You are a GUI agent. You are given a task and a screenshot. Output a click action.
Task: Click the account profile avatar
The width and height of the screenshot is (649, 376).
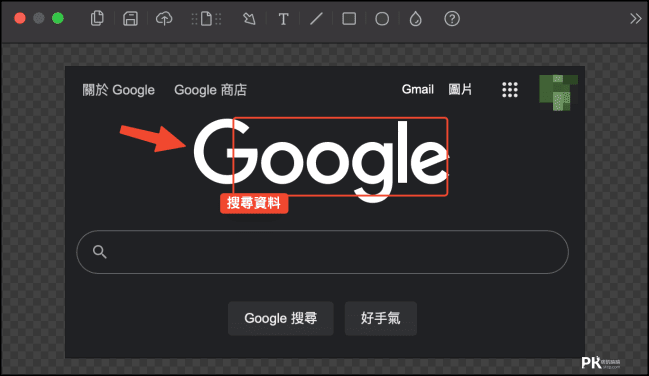(558, 93)
